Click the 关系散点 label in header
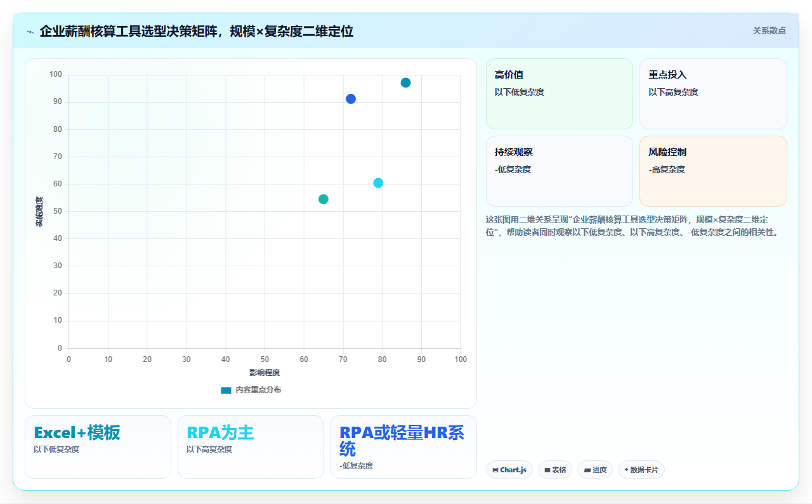The image size is (812, 504). point(769,30)
